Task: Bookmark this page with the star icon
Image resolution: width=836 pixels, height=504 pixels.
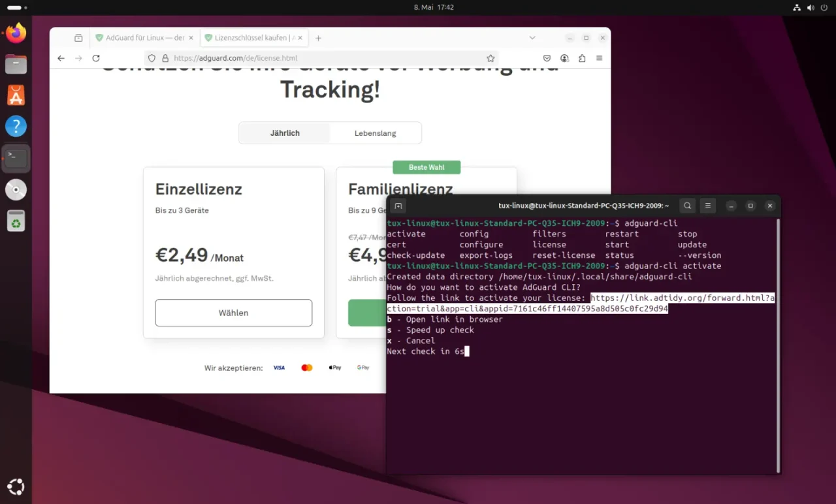Action: pos(490,58)
